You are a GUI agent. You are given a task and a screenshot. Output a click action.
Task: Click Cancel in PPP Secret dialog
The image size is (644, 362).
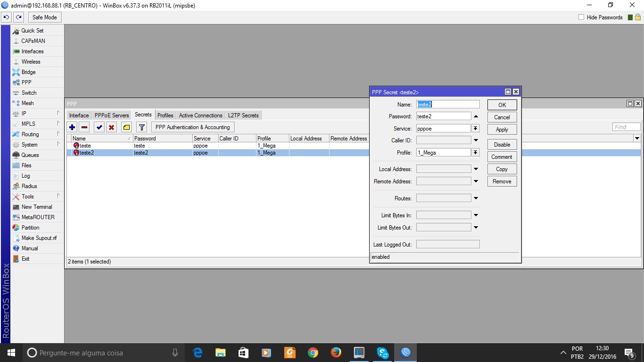click(x=502, y=117)
